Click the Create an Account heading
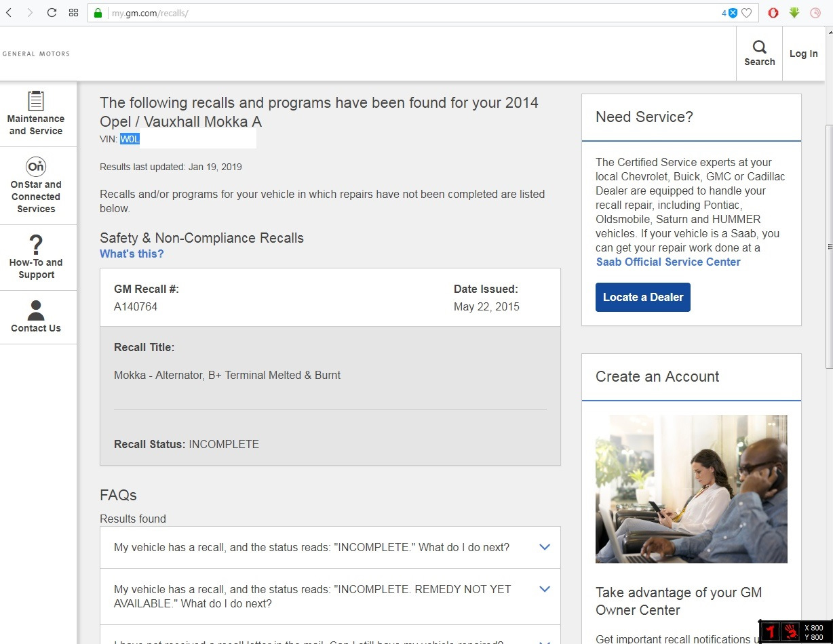The image size is (833, 644). tap(657, 376)
